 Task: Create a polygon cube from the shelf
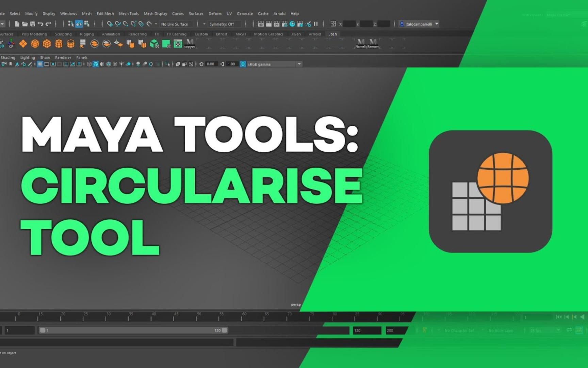(47, 44)
